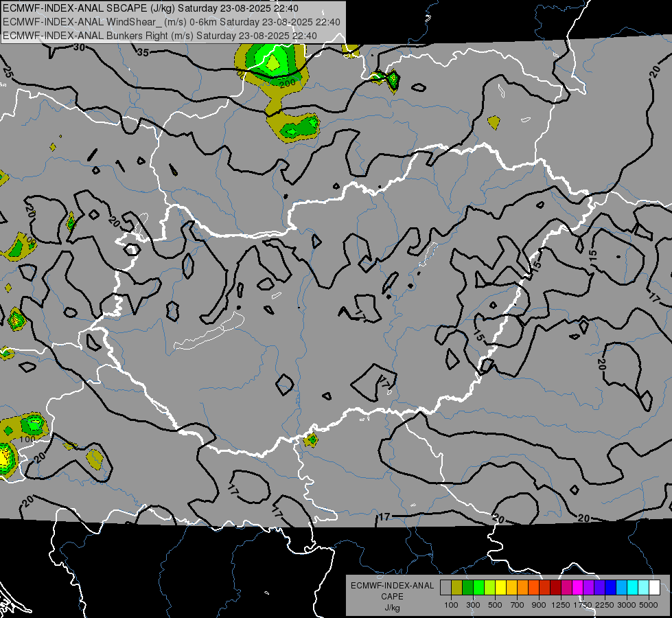672x618 pixels.
Task: Select the yellow-green legend swatch
Action: pos(489,588)
